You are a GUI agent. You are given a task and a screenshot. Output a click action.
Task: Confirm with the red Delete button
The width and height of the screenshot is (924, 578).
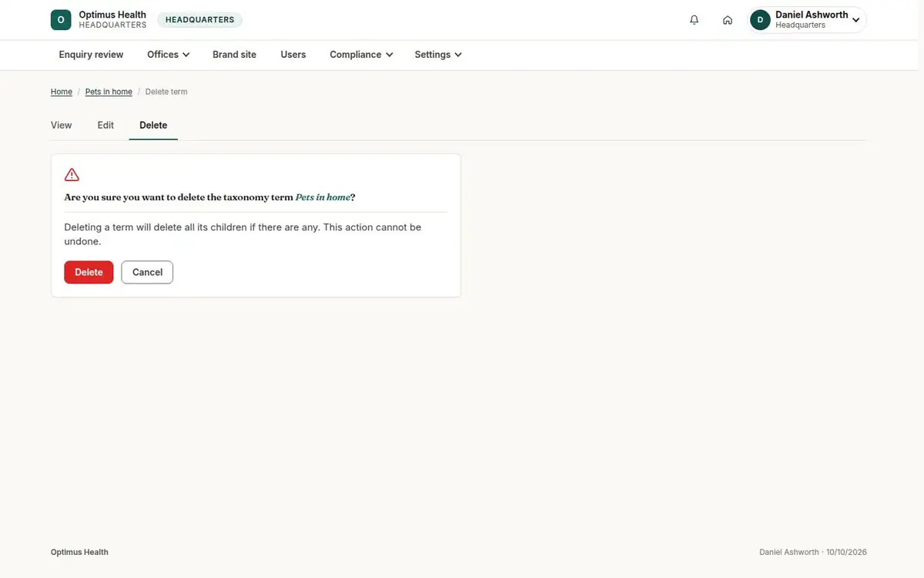[x=89, y=272]
